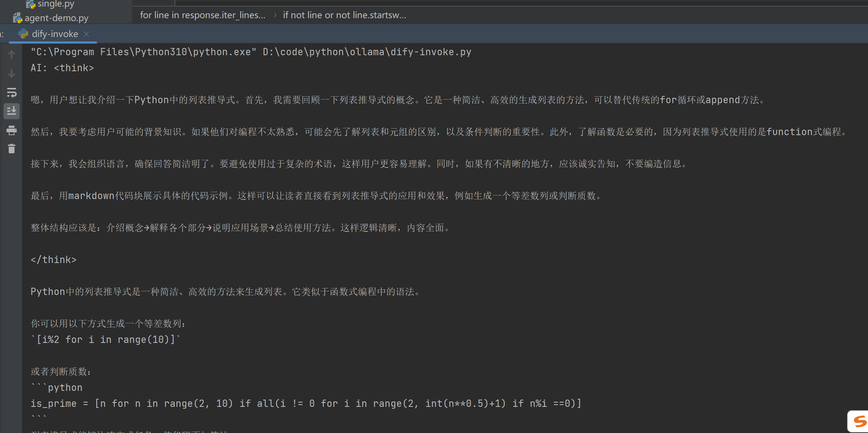Click the 'AI: <think>' output line
This screenshot has height=433, width=868.
[x=62, y=68]
